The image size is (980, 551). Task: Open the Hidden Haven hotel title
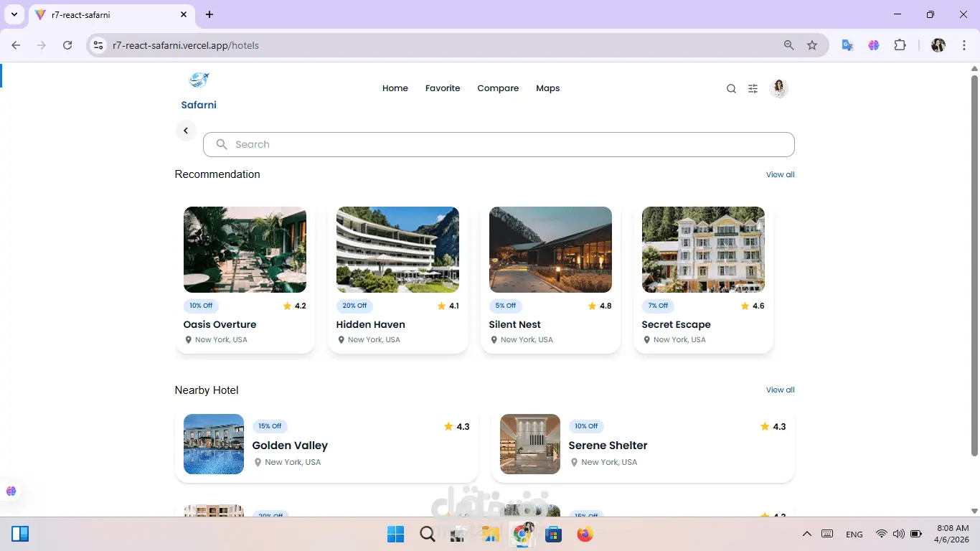click(x=371, y=324)
